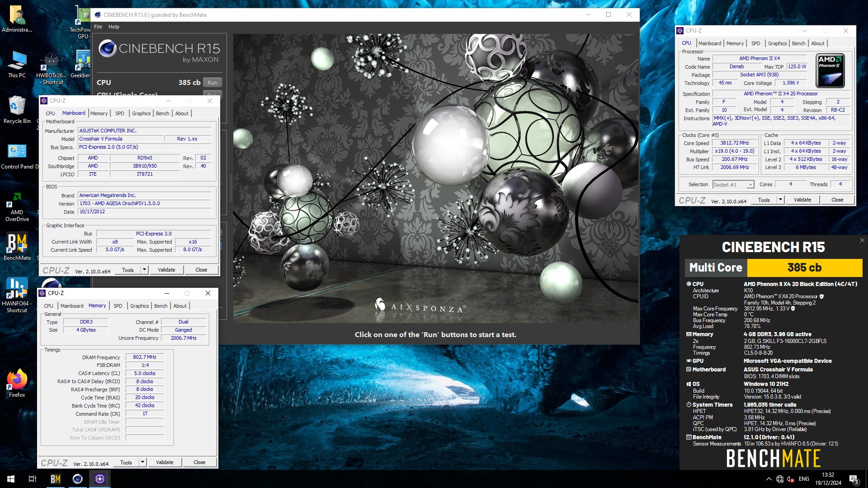
Task: Open SPD tab in top-right CPU-Z window
Action: tap(755, 43)
